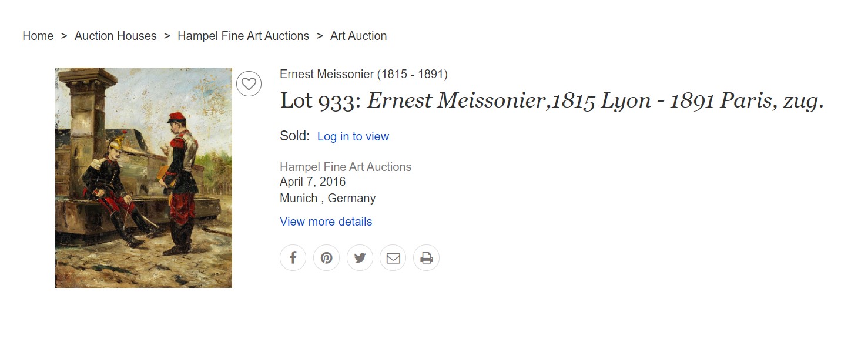Open Hampel Fine Art Auctions breadcrumb link
868x352 pixels.
243,36
